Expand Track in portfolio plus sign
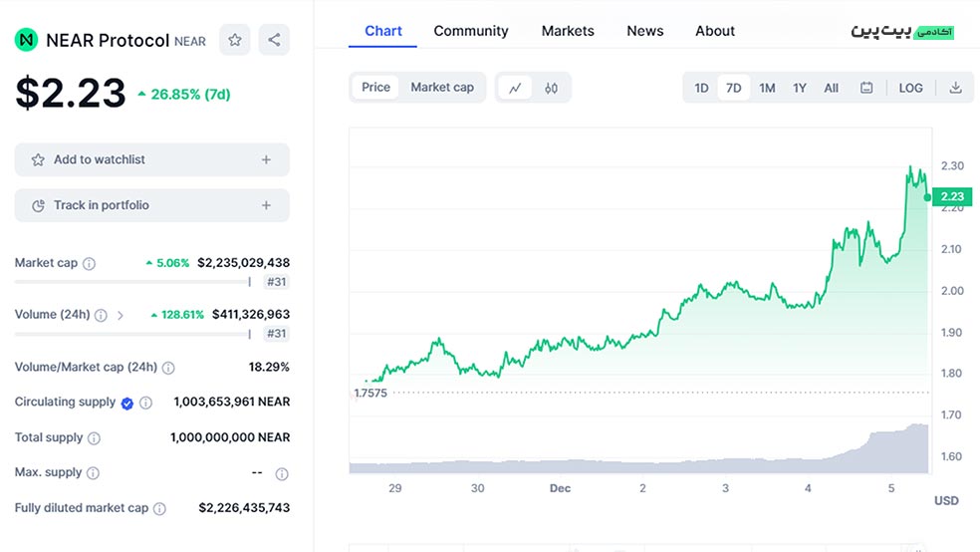Image resolution: width=980 pixels, height=552 pixels. tap(266, 205)
